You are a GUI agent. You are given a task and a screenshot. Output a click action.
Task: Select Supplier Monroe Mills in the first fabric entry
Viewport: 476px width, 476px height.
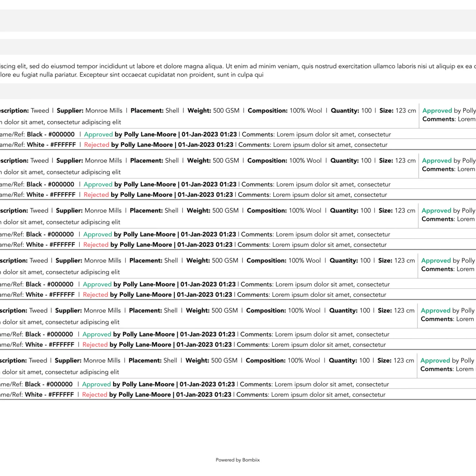click(90, 111)
